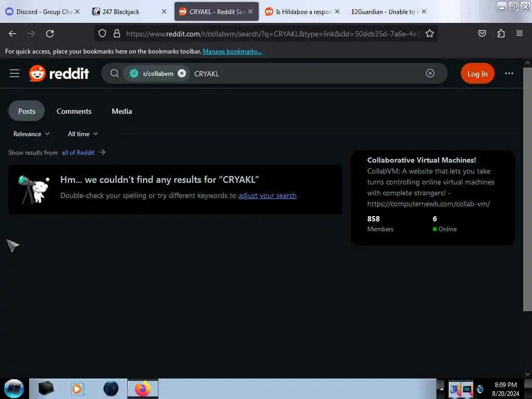This screenshot has width=532, height=399.
Task: Click the page vertical scrollbar
Action: pos(527,189)
